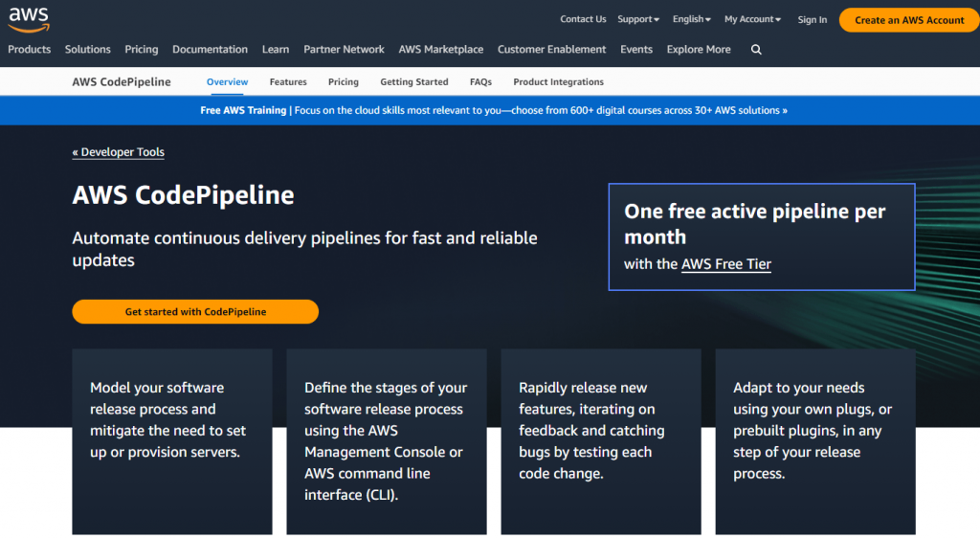The width and height of the screenshot is (980, 539).
Task: Open the Partner Network menu
Action: tap(344, 50)
